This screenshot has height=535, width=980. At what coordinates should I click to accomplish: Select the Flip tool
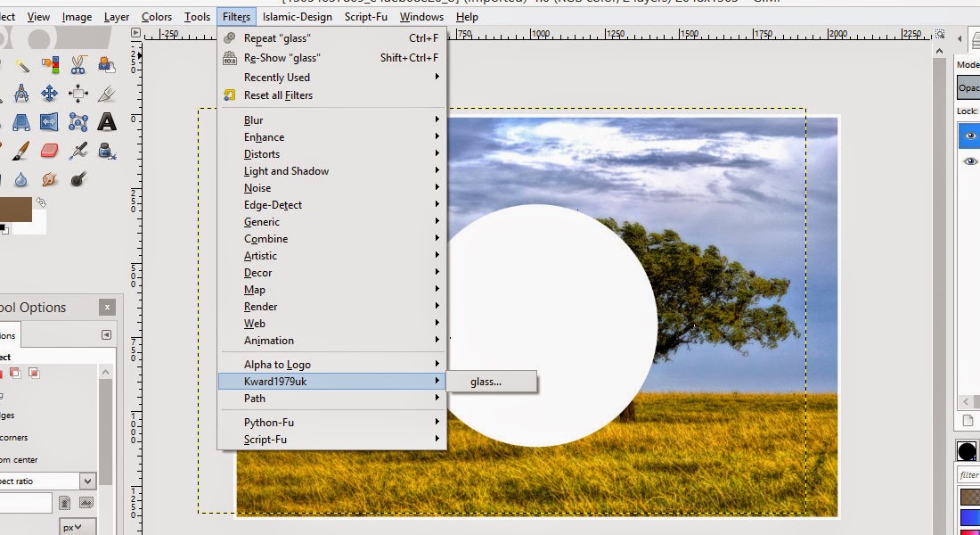pos(49,121)
